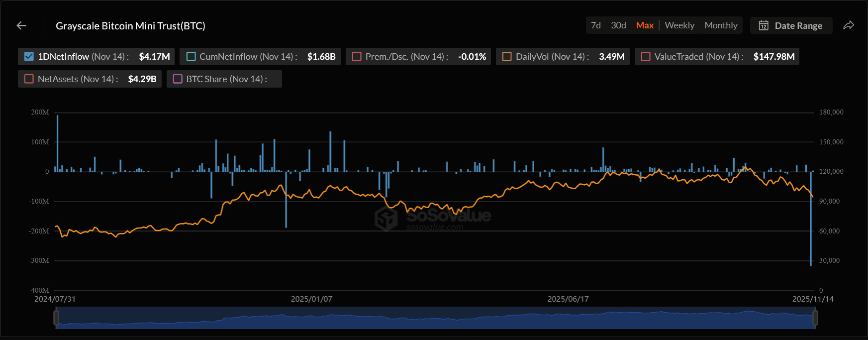Enable the DailyVol checkbox
The image size is (868, 340).
[507, 56]
